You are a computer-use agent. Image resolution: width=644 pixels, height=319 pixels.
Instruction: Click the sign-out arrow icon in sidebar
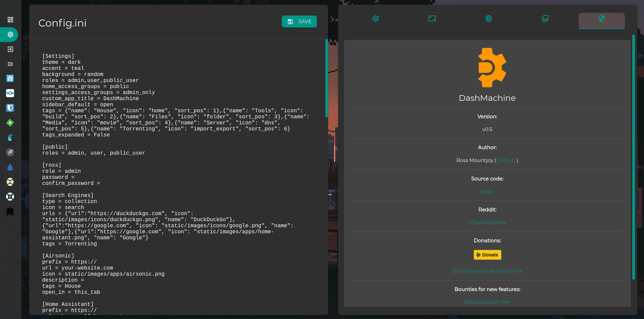pyautogui.click(x=10, y=49)
